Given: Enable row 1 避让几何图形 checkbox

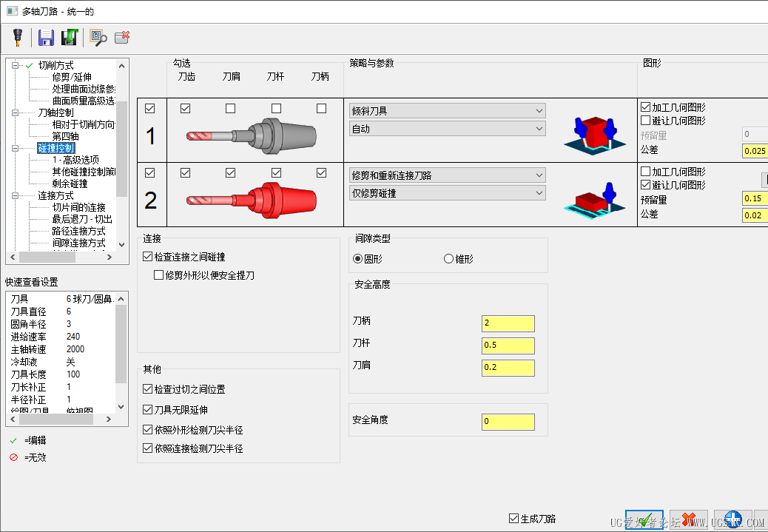Looking at the screenshot, I should 646,120.
